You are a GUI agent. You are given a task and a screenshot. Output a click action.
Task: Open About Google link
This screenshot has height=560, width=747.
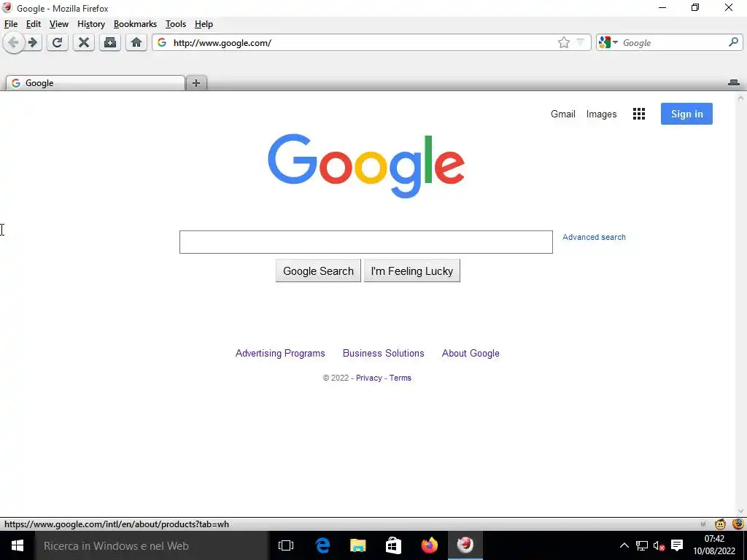[x=471, y=354]
